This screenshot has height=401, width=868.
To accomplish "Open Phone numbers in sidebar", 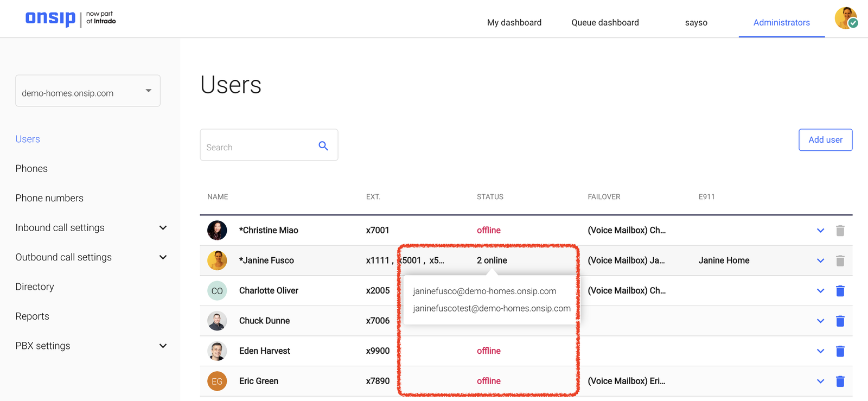I will (49, 198).
